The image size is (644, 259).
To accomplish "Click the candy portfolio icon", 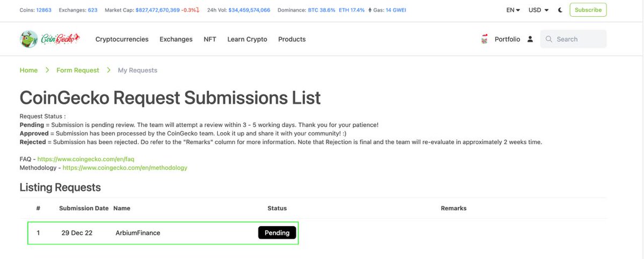I will point(485,39).
